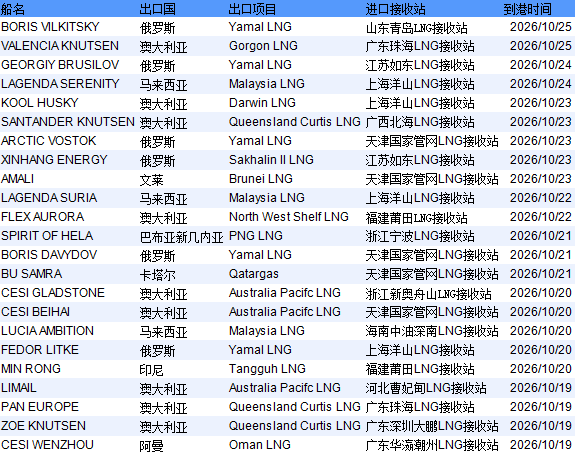Select the BORIS VILKITSKY ship name cell
The image size is (575, 454).
pyautogui.click(x=50, y=27)
